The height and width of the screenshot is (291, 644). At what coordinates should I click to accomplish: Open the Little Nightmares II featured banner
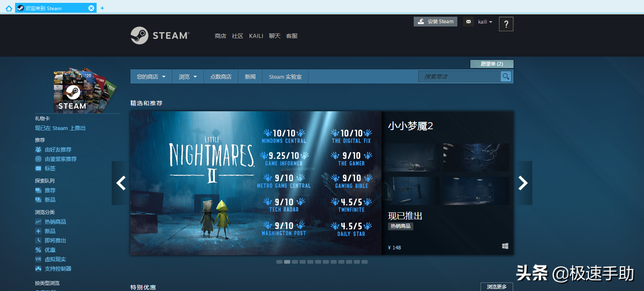256,183
